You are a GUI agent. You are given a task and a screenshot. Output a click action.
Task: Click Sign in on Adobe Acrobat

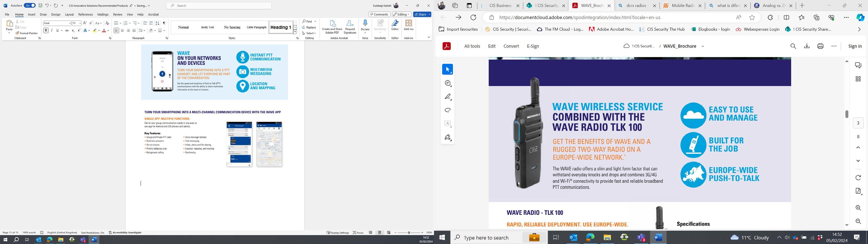pos(855,46)
